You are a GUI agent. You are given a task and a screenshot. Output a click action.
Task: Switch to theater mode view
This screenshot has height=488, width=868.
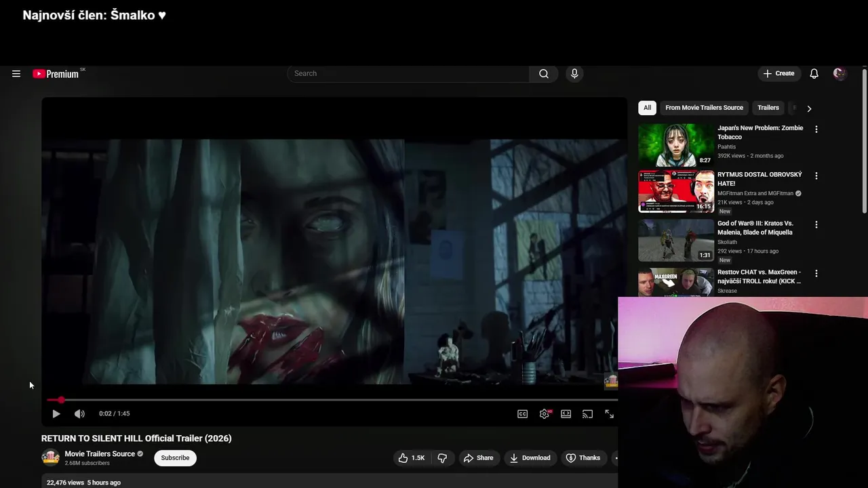point(566,414)
